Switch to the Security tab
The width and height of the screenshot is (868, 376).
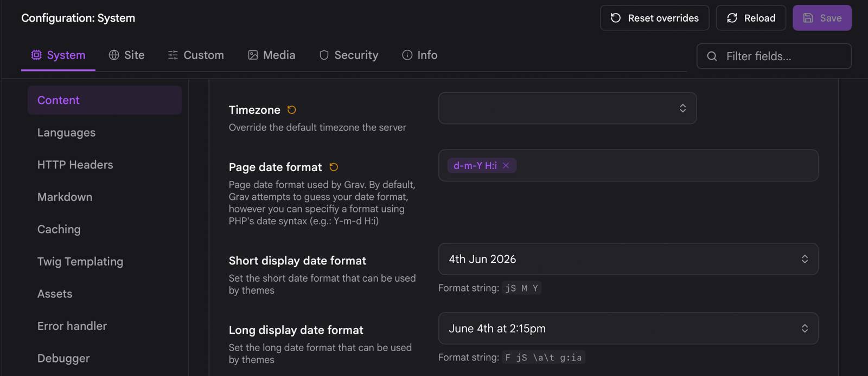(348, 55)
